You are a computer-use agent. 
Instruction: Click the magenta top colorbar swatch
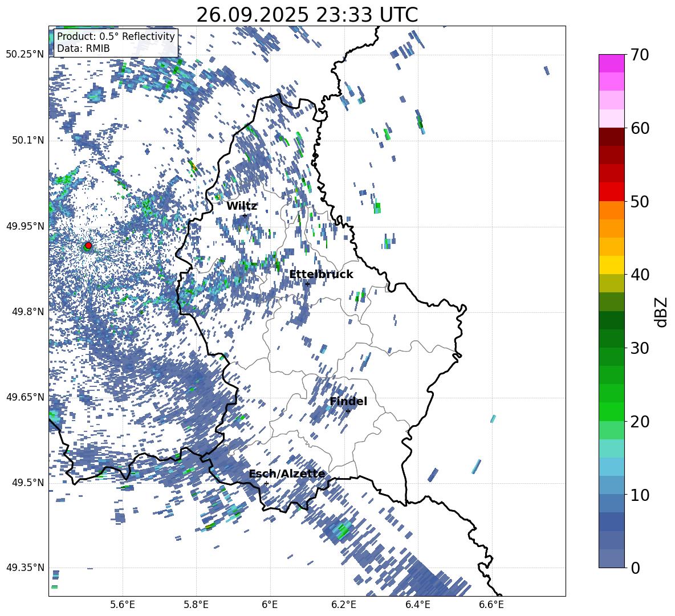click(x=611, y=63)
